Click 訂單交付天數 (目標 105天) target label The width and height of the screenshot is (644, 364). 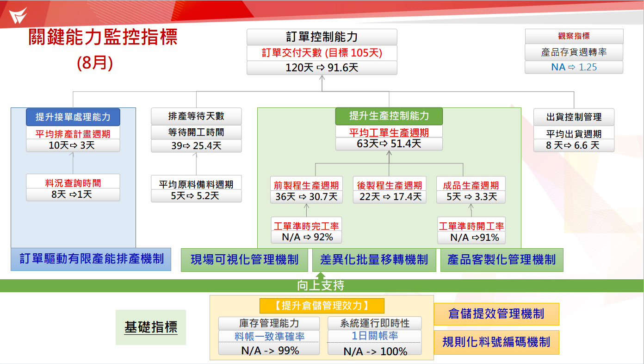tap(322, 53)
